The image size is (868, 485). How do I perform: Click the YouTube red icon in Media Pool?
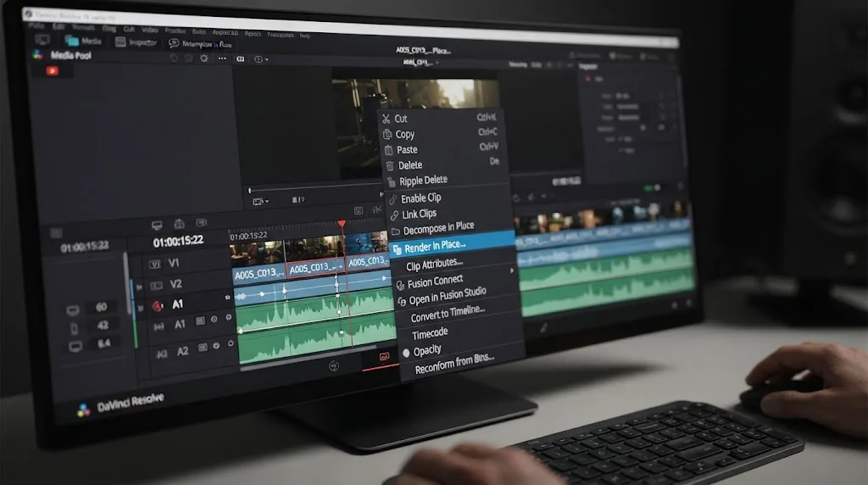click(x=52, y=70)
